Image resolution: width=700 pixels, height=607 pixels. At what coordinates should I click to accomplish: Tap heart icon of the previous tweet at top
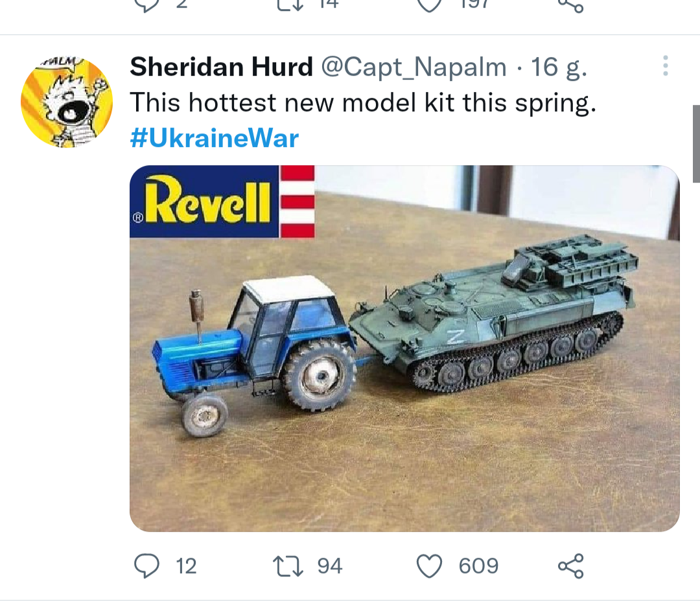tap(428, 5)
